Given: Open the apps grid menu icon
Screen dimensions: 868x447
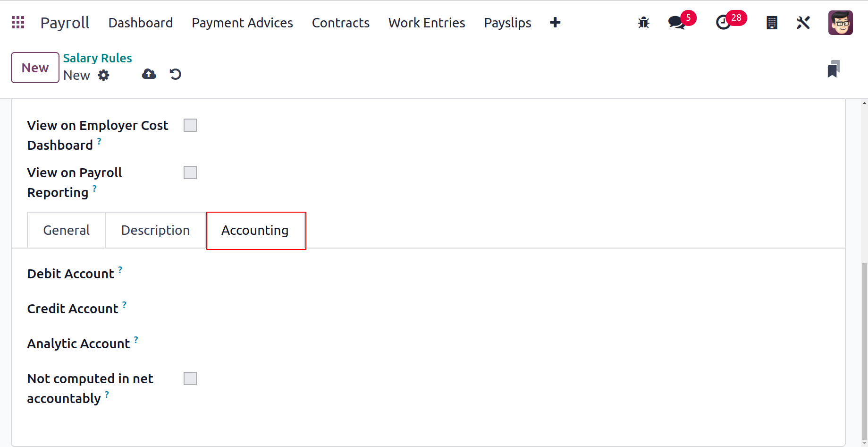Looking at the screenshot, I should [18, 22].
